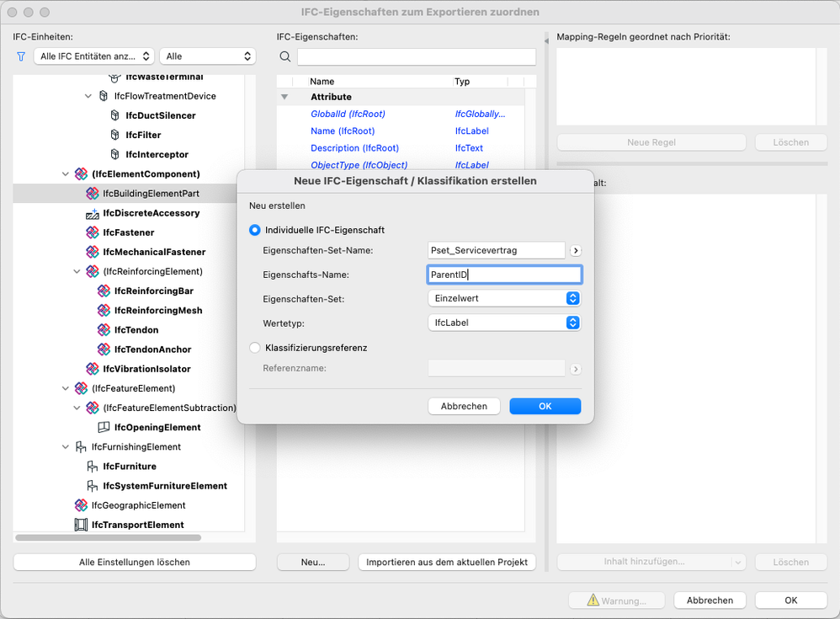Open the Eigenschaften-Set Einzelwert dropdown
This screenshot has height=619, width=840.
click(504, 298)
